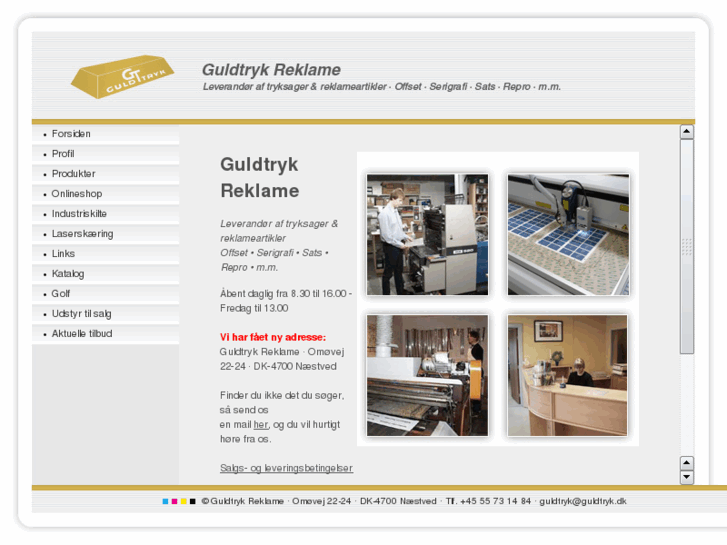Click the address text 'Omøvej 22-24 · DK-4700 Næstved' in content

pyautogui.click(x=282, y=359)
